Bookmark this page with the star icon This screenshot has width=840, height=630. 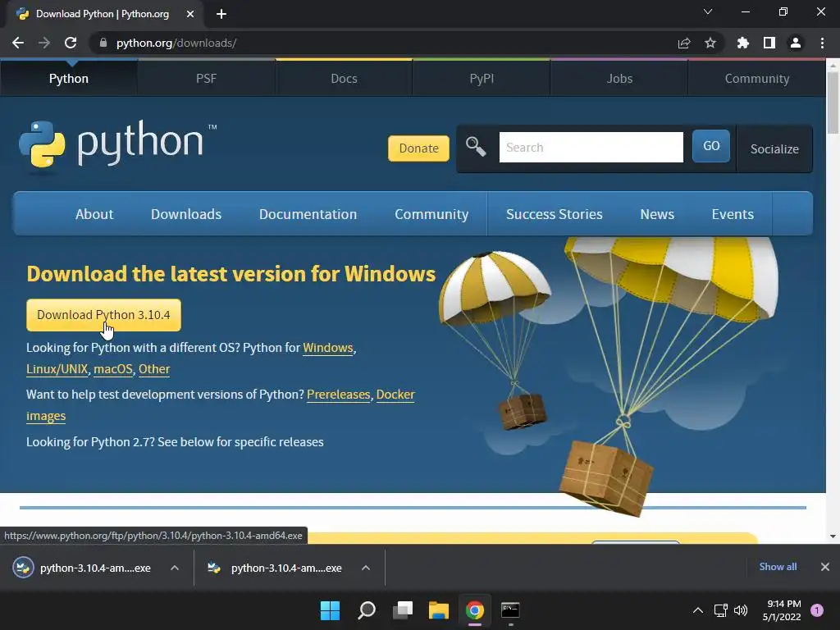(x=710, y=43)
